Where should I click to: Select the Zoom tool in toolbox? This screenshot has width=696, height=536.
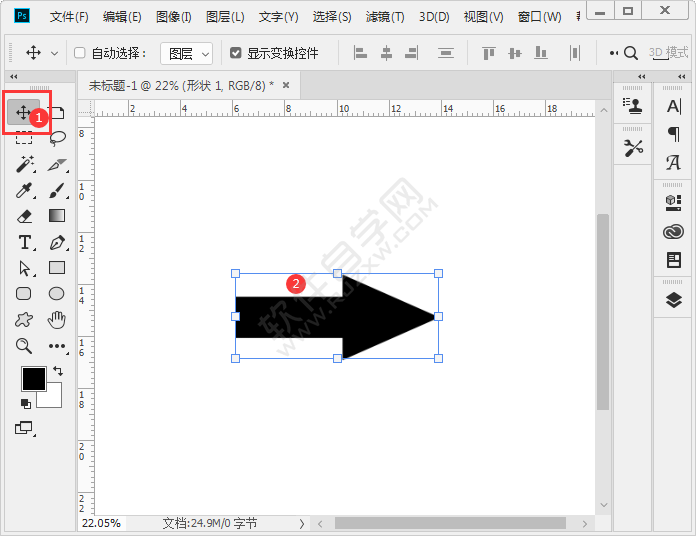[x=24, y=346]
